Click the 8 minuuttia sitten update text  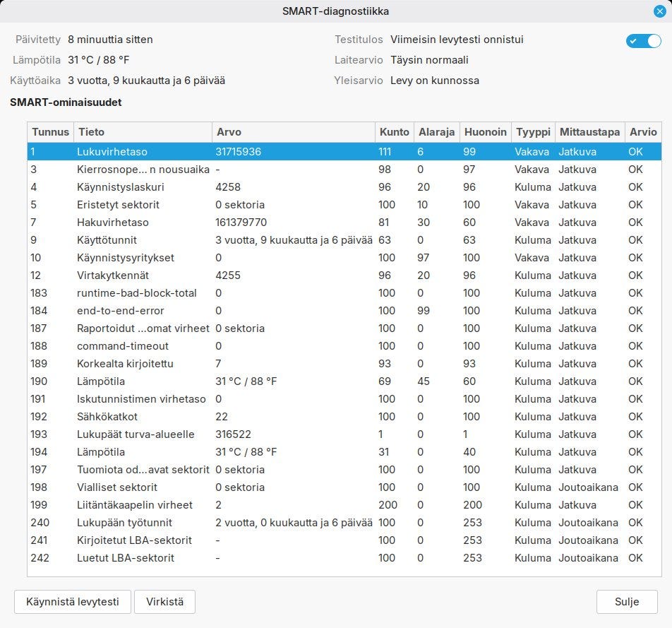tap(110, 40)
